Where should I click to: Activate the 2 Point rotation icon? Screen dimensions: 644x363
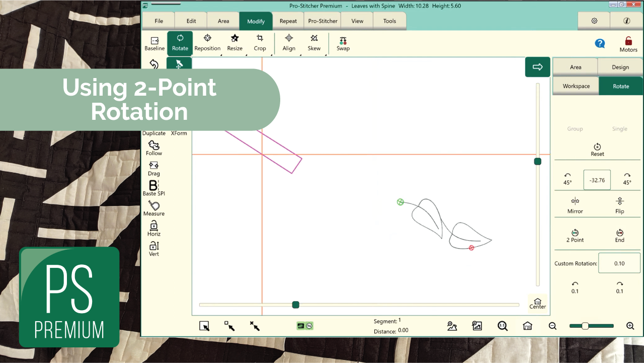click(x=575, y=235)
